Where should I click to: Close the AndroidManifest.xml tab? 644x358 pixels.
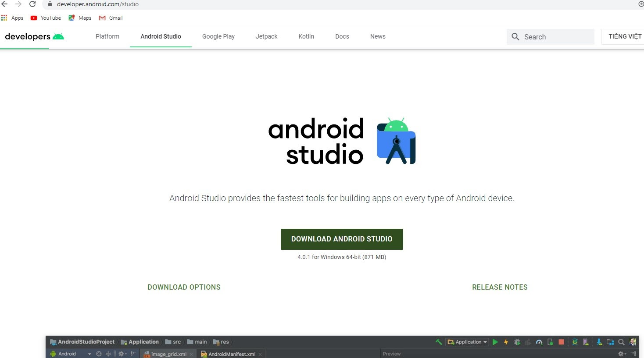(x=260, y=354)
